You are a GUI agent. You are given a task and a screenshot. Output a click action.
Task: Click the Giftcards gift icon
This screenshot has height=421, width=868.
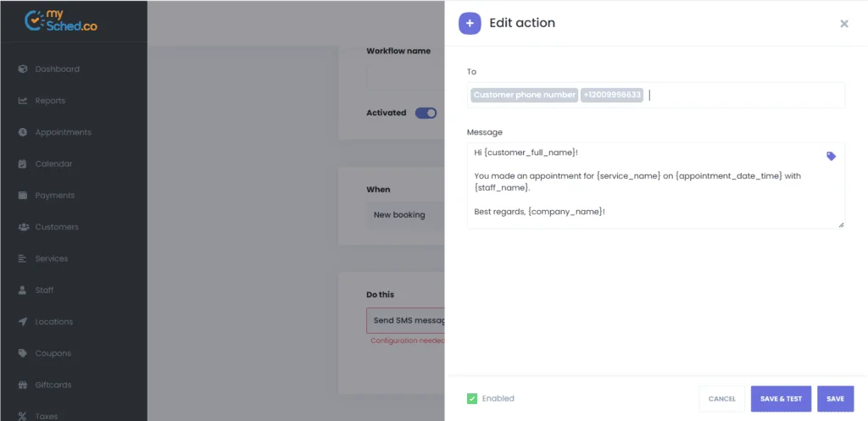[23, 385]
